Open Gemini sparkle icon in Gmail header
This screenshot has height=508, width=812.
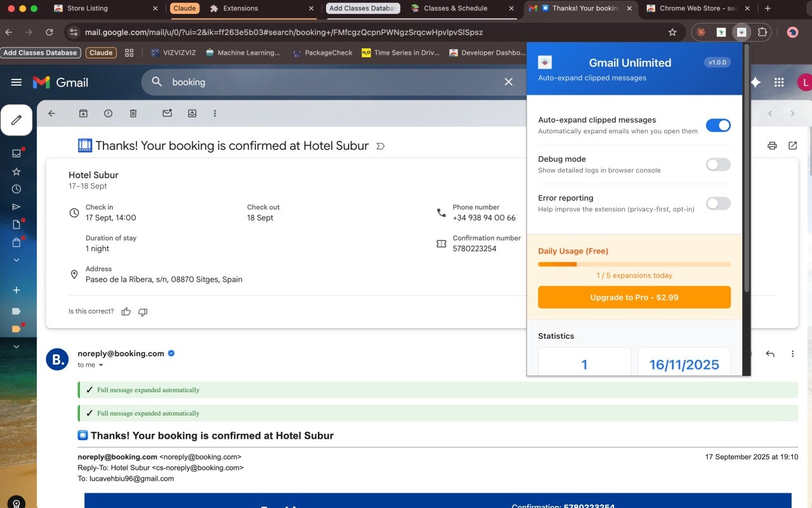pyautogui.click(x=756, y=82)
